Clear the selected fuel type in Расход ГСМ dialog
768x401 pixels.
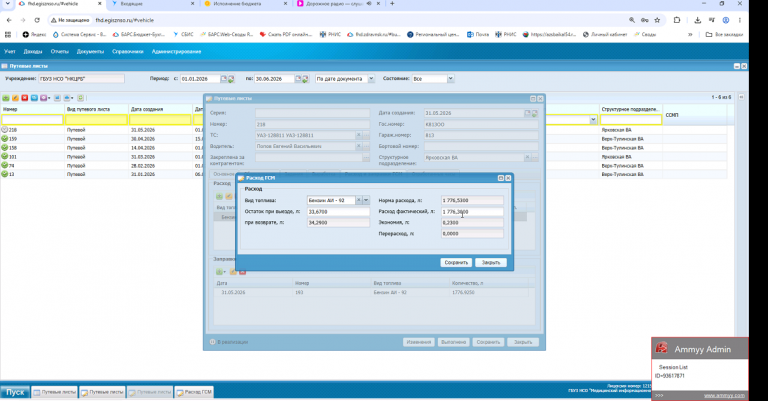tap(359, 200)
